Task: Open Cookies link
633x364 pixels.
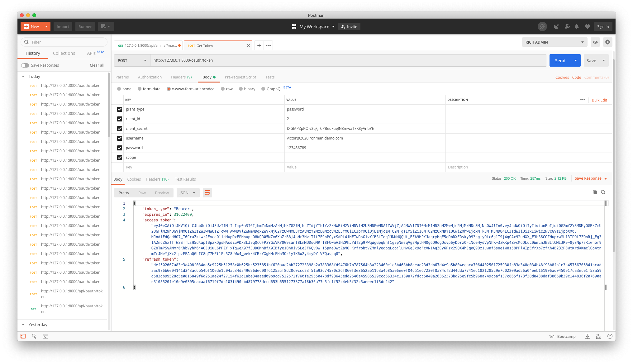Action: pyautogui.click(x=562, y=77)
